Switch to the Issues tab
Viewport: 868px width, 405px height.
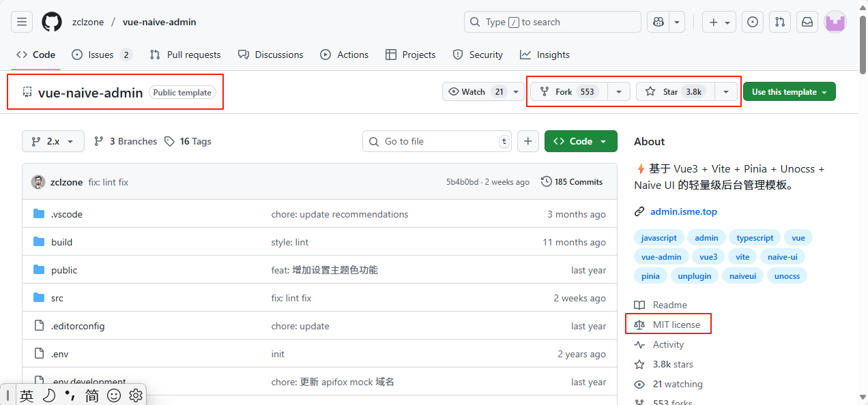point(102,55)
